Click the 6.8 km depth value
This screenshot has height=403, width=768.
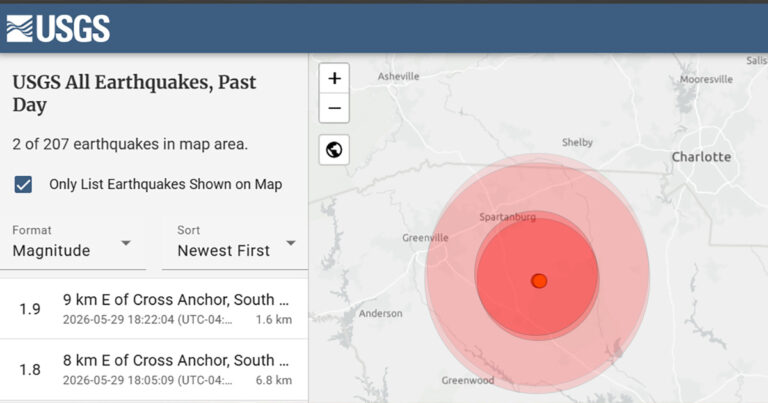point(273,380)
